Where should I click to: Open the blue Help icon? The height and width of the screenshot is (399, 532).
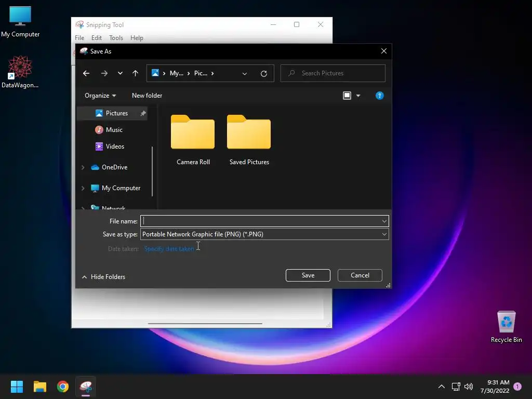(379, 96)
